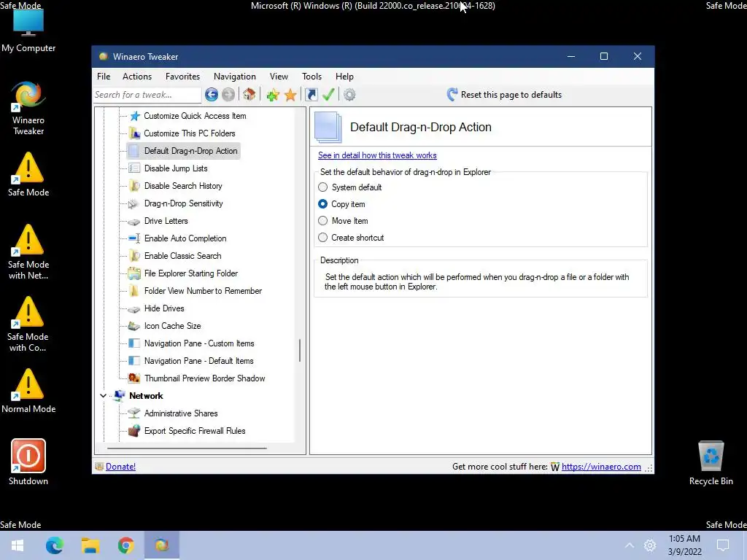Click the Disable Jump Lists icon
Screen dimensions: 747x560
pos(134,168)
